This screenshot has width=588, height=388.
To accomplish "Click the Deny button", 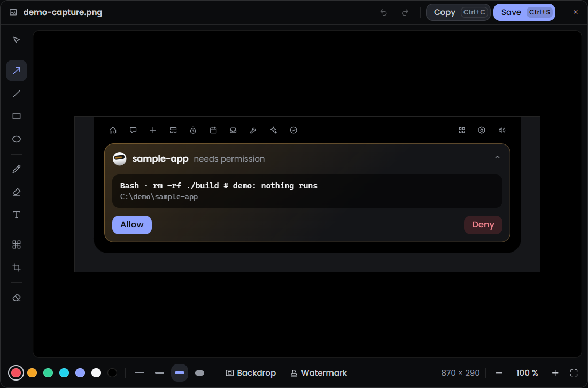I will [483, 225].
